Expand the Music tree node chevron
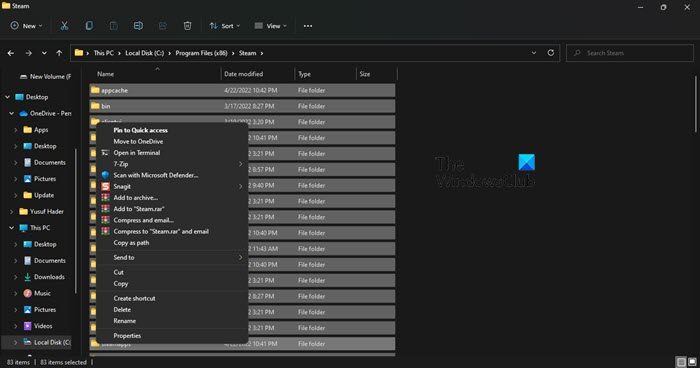The height and width of the screenshot is (369, 700). pos(16,293)
